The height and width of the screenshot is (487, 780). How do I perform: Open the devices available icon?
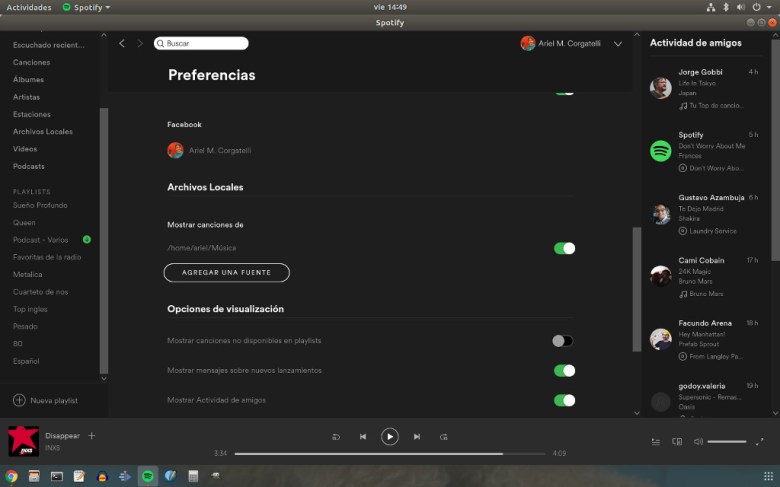(x=677, y=441)
